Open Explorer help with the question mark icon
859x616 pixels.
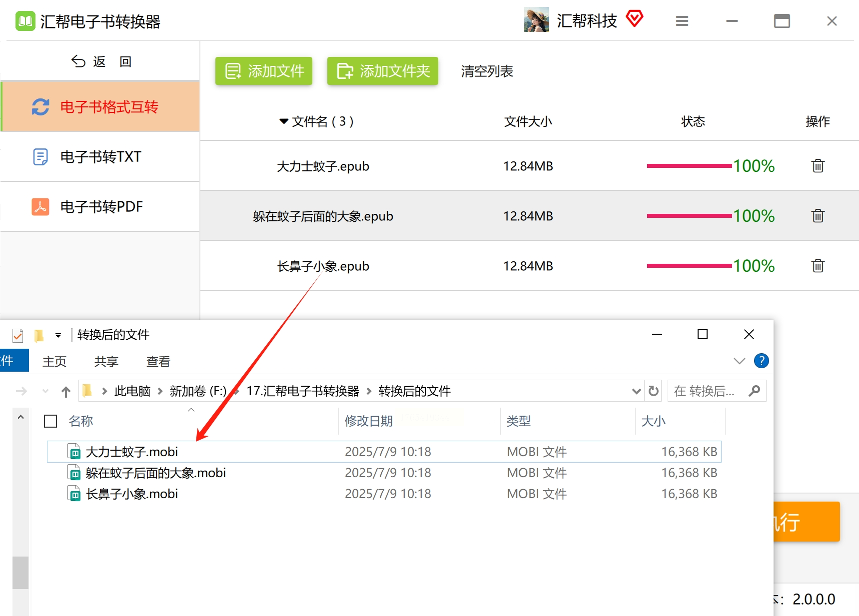click(761, 361)
